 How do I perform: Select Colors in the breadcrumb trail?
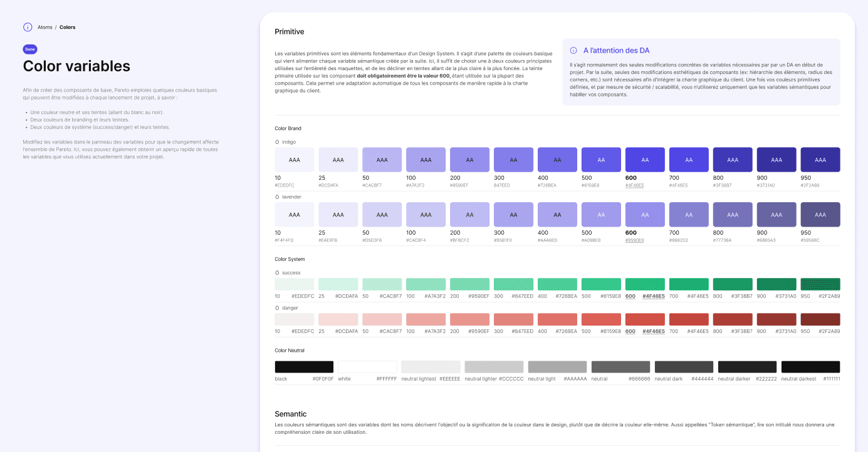tap(67, 27)
